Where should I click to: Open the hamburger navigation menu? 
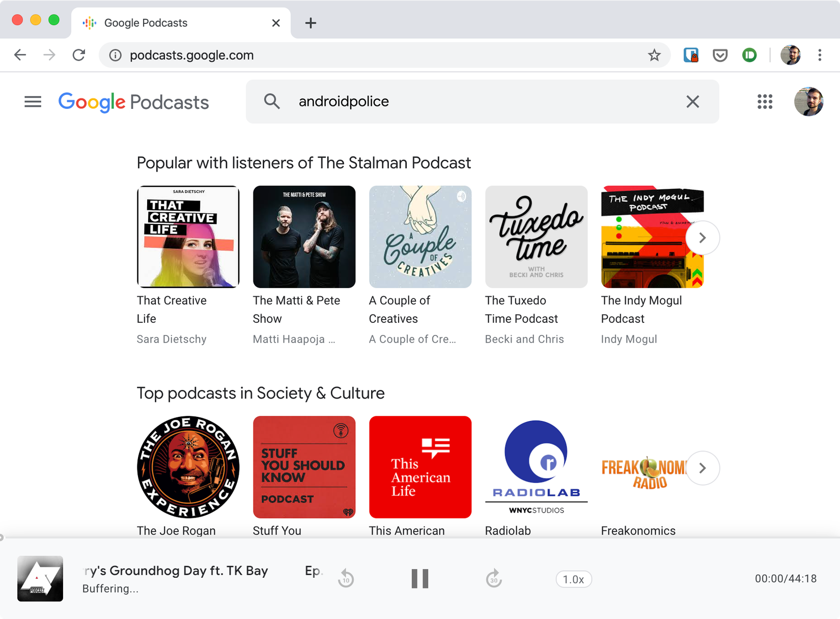[33, 102]
